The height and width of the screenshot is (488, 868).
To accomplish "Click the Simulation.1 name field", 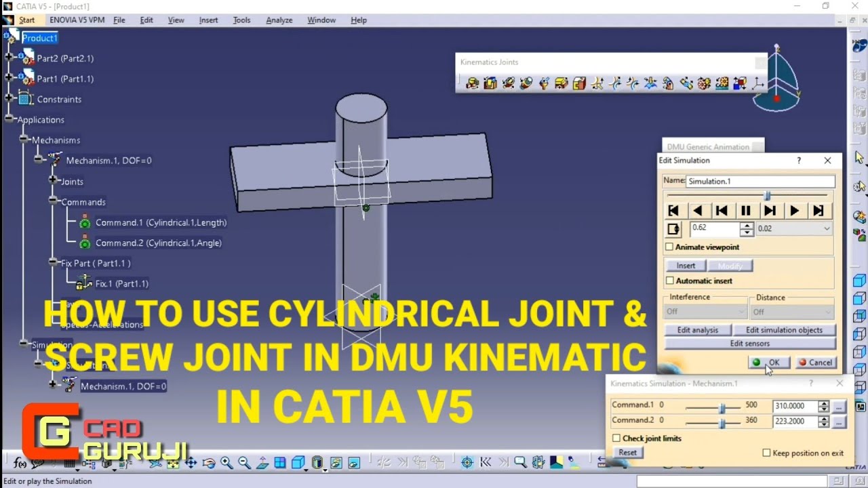I will (760, 182).
